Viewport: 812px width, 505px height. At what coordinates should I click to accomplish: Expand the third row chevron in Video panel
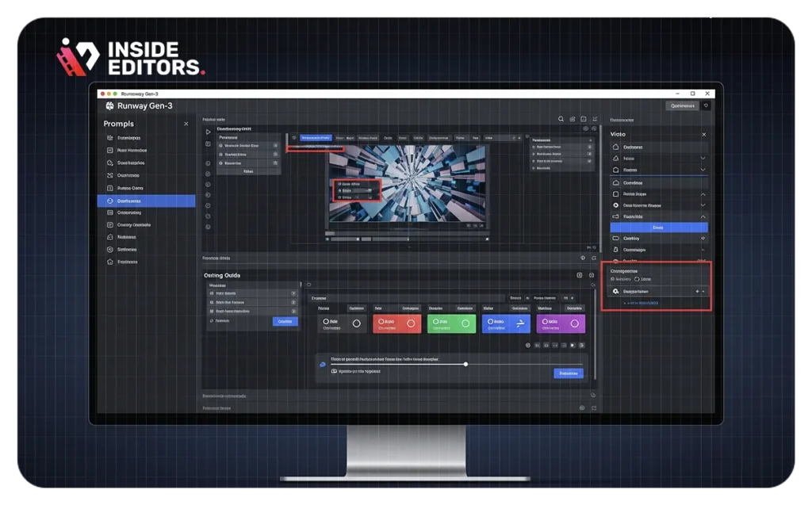pos(703,170)
